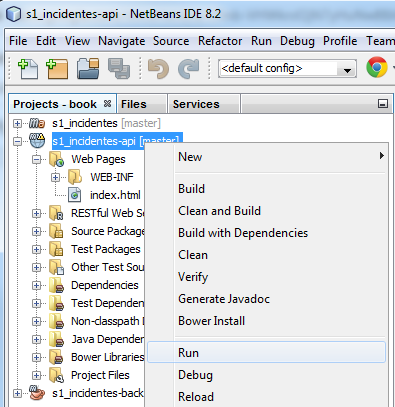Image resolution: width=395 pixels, height=407 pixels.
Task: Click the s1_incidentes-back coffee cup icon
Action: point(37,393)
